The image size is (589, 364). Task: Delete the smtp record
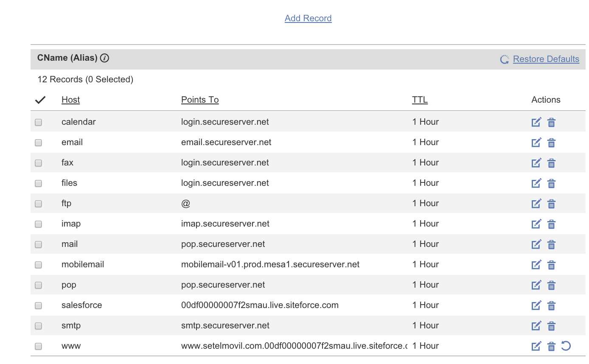point(551,326)
